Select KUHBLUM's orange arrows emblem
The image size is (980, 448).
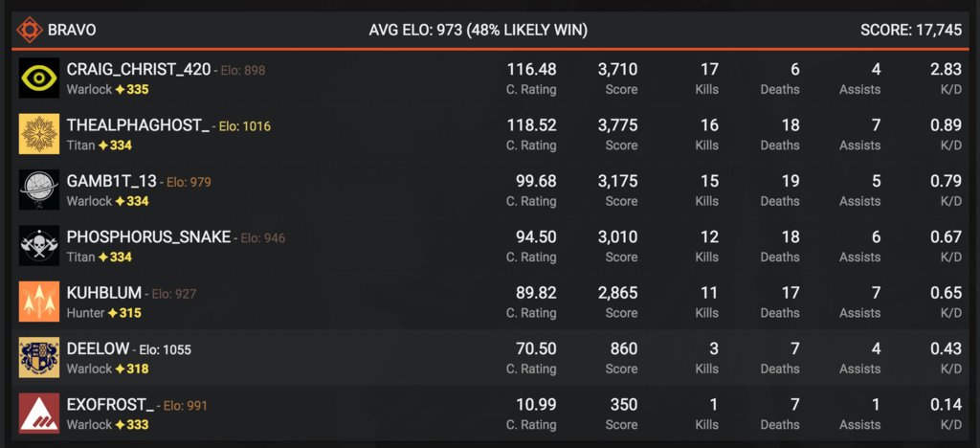[38, 302]
